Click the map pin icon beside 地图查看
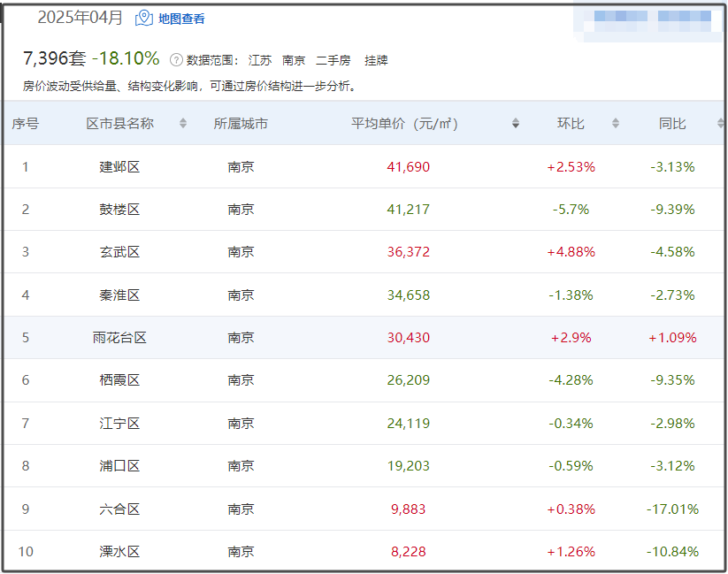The width and height of the screenshot is (728, 574). [142, 18]
